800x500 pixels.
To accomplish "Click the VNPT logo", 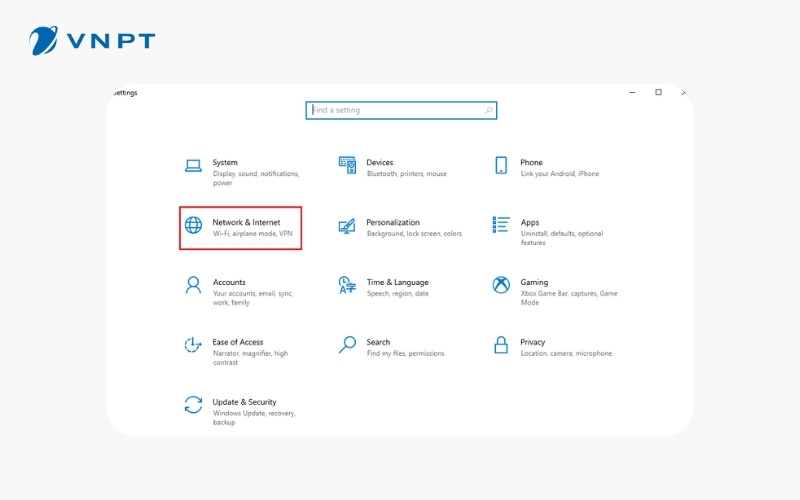I will pyautogui.click(x=92, y=41).
